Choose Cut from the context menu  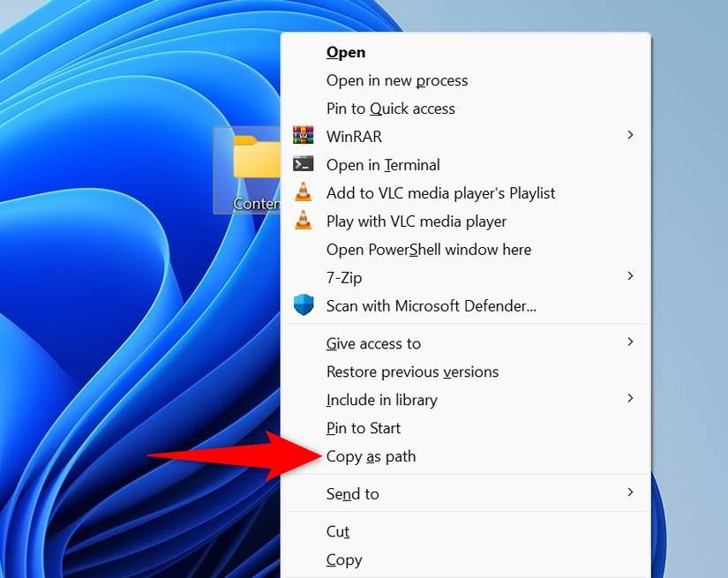338,531
